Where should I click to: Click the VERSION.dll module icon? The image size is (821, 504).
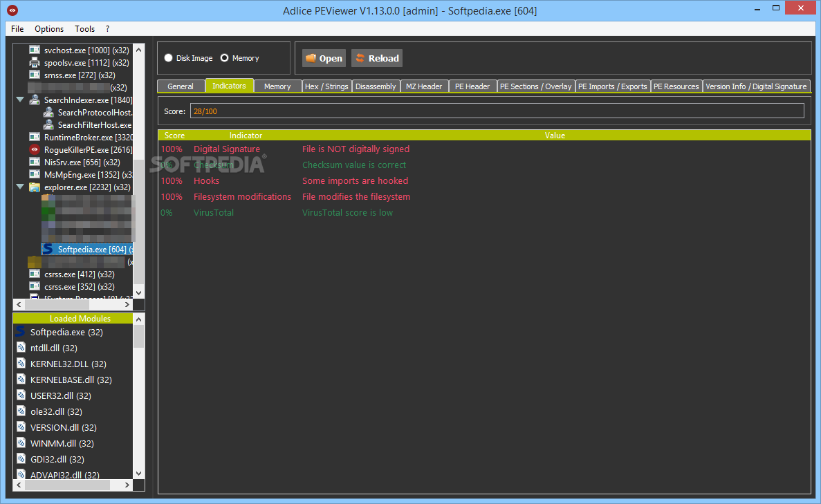coord(21,427)
